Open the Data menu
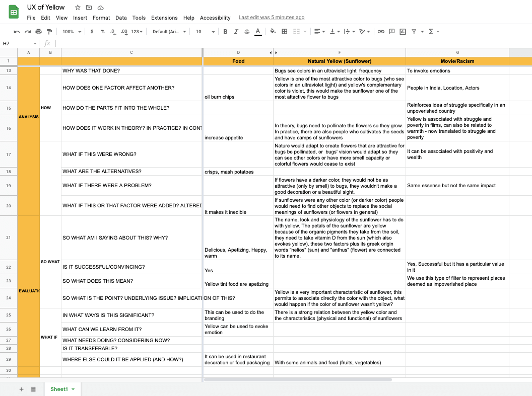Image resolution: width=532 pixels, height=396 pixels. pyautogui.click(x=121, y=18)
